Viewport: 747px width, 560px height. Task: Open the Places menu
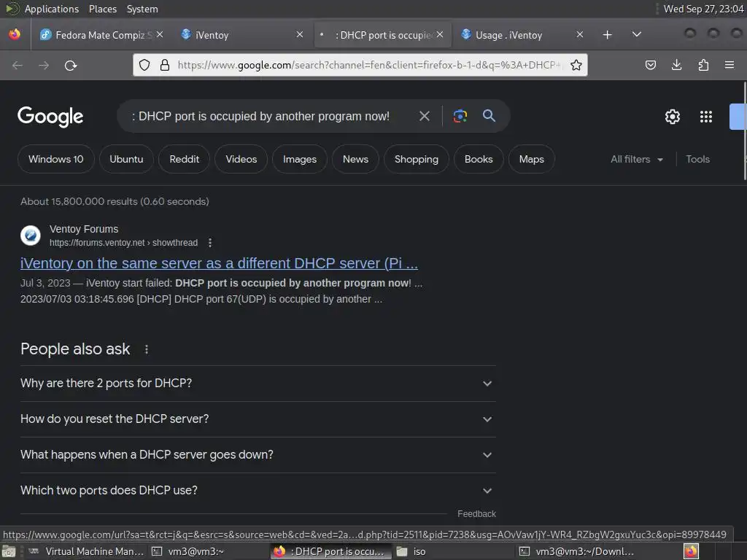coord(103,9)
